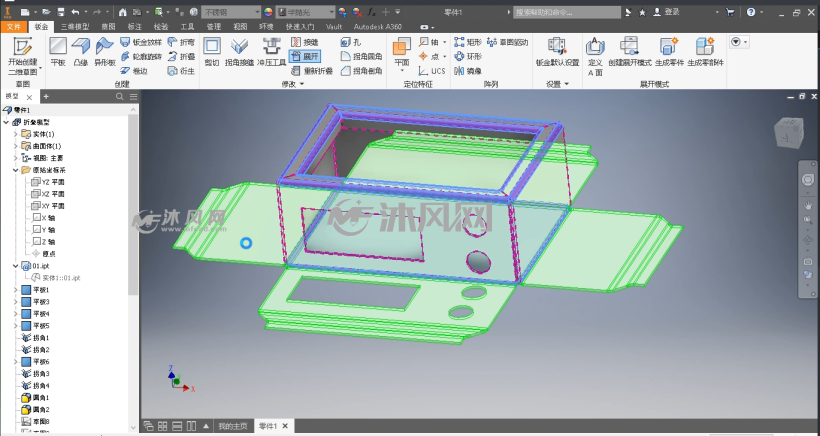The width and height of the screenshot is (820, 436).
Task: Click the 环形 (Circular pattern) tool
Action: click(x=468, y=56)
